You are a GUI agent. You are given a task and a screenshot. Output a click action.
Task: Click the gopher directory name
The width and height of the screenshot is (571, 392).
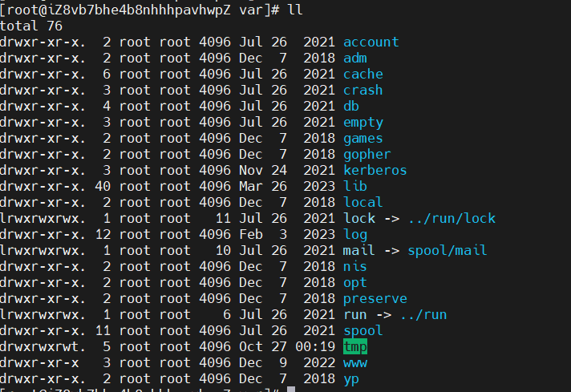pyautogui.click(x=366, y=154)
